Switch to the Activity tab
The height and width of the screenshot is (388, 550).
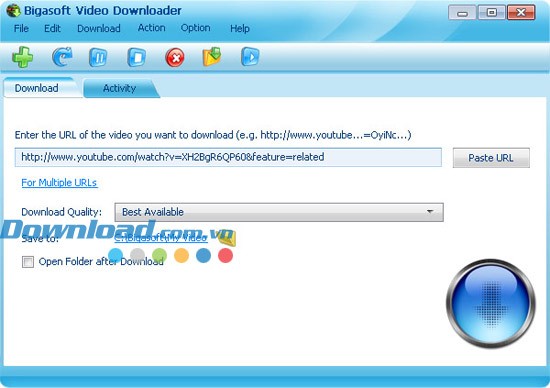point(120,88)
